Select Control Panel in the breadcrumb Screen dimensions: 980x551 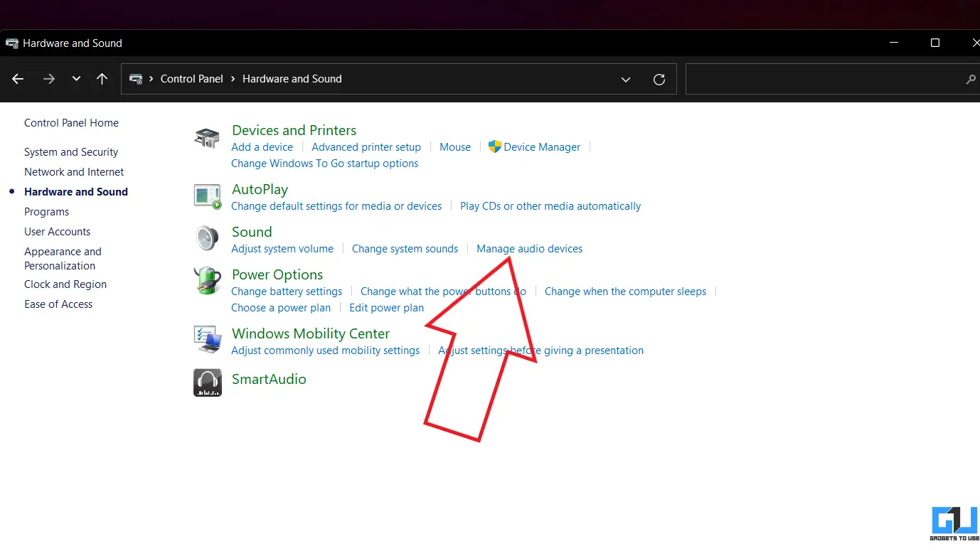click(x=192, y=79)
